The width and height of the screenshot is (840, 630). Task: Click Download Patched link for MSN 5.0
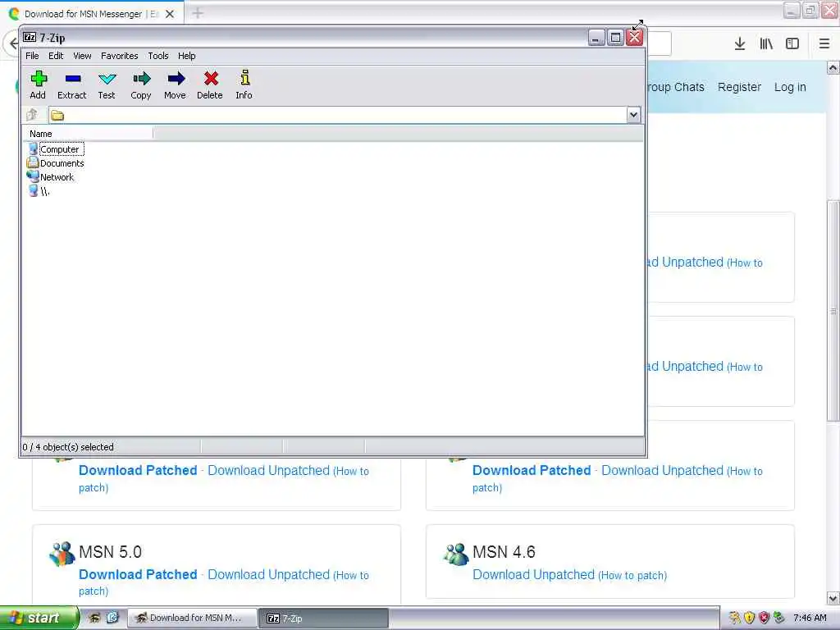point(138,574)
